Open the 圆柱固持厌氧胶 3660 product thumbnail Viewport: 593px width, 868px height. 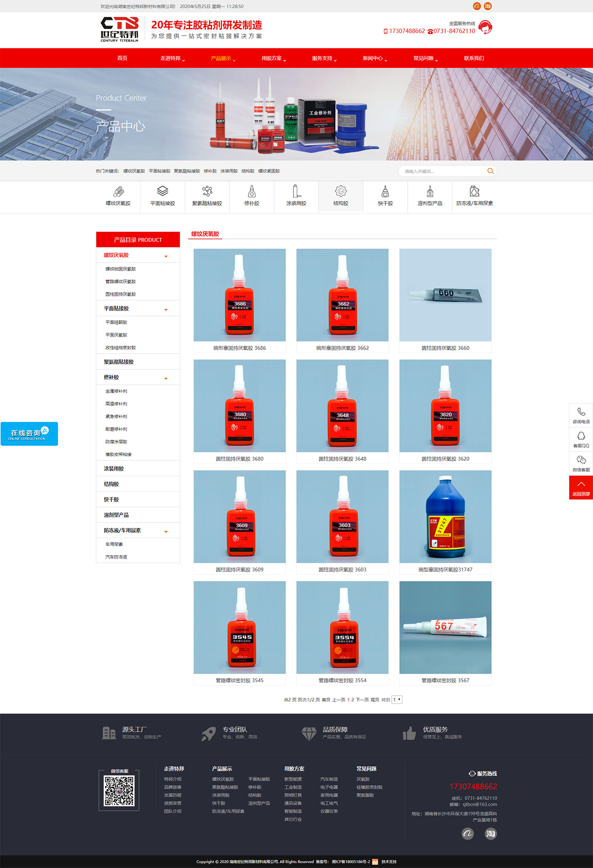tap(445, 295)
